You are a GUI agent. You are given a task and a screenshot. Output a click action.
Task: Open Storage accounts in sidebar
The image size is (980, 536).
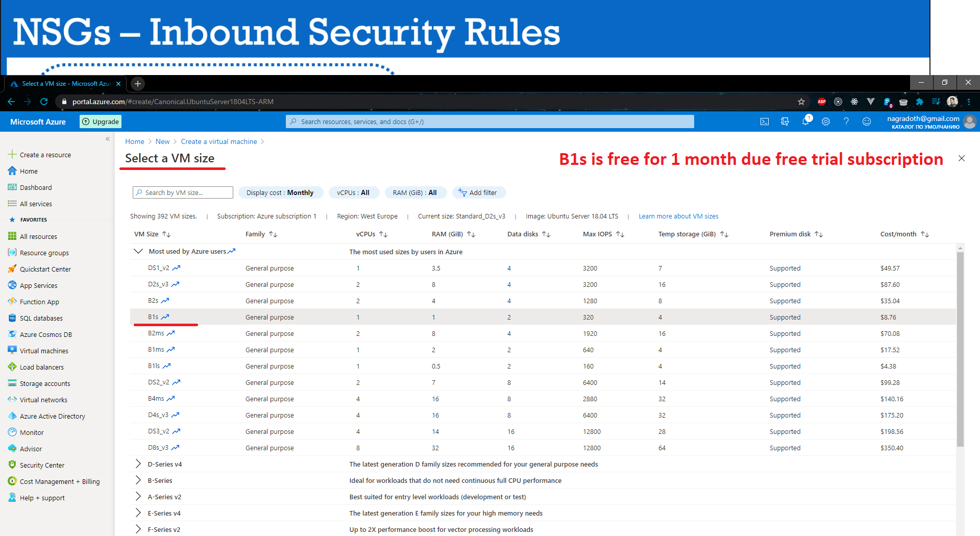(45, 383)
